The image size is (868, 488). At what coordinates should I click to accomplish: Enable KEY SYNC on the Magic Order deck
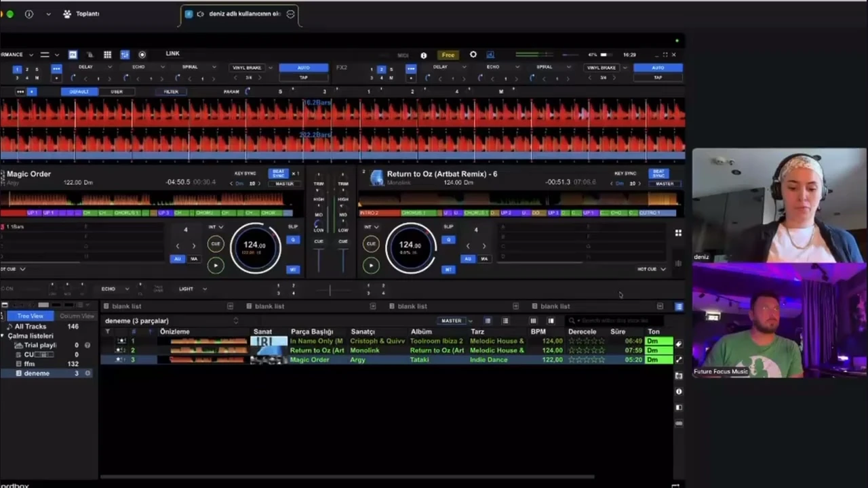(x=245, y=174)
